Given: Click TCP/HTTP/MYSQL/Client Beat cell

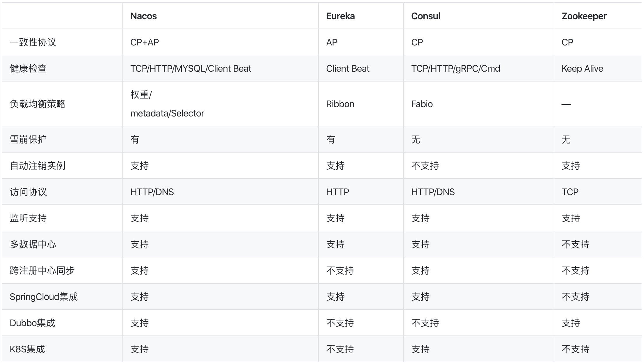Looking at the screenshot, I should (x=191, y=68).
